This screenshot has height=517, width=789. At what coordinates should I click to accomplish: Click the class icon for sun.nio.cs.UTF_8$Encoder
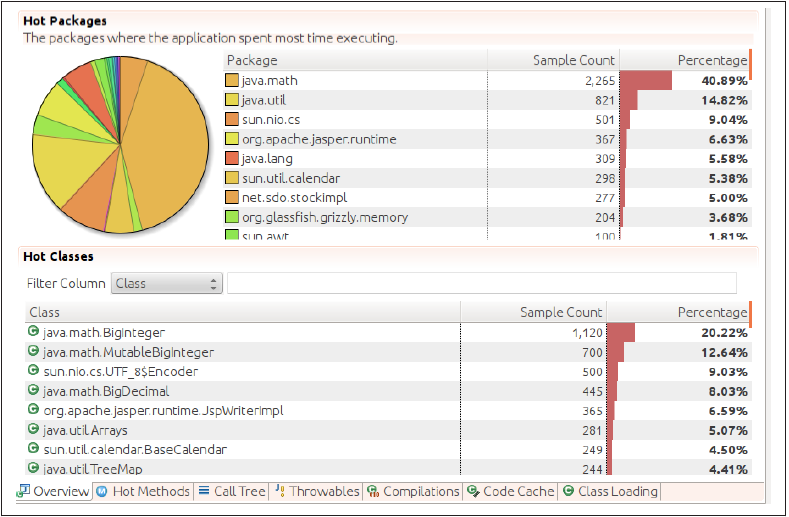[x=33, y=371]
